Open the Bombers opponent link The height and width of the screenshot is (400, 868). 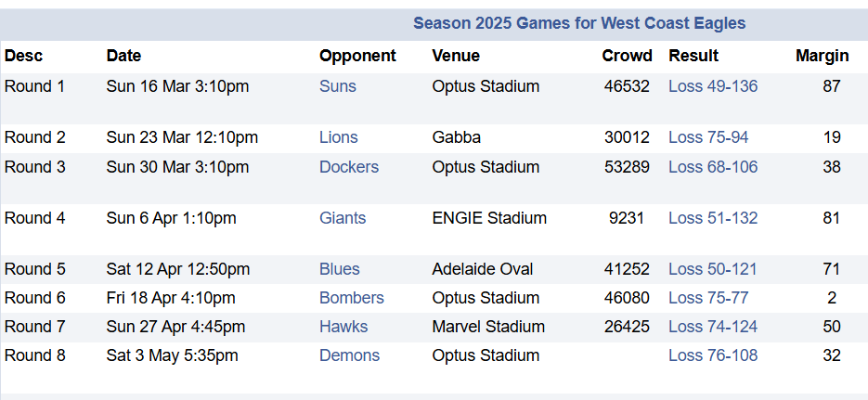pos(352,298)
